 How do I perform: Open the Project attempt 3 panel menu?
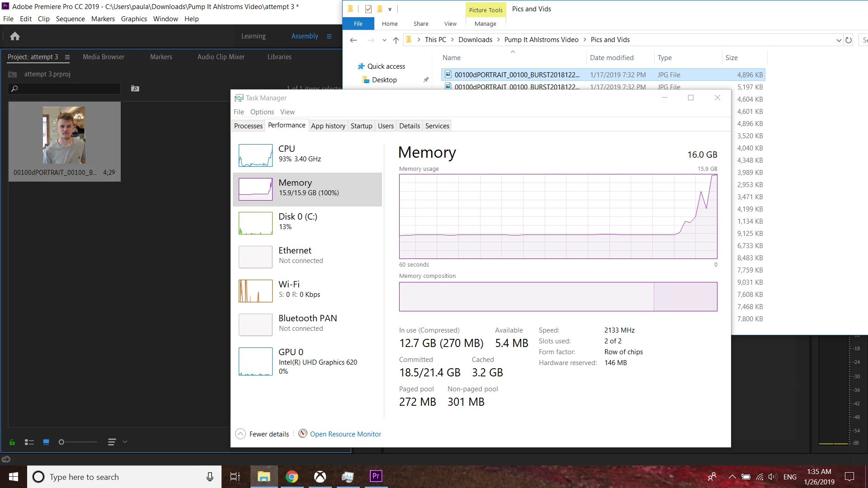(67, 57)
